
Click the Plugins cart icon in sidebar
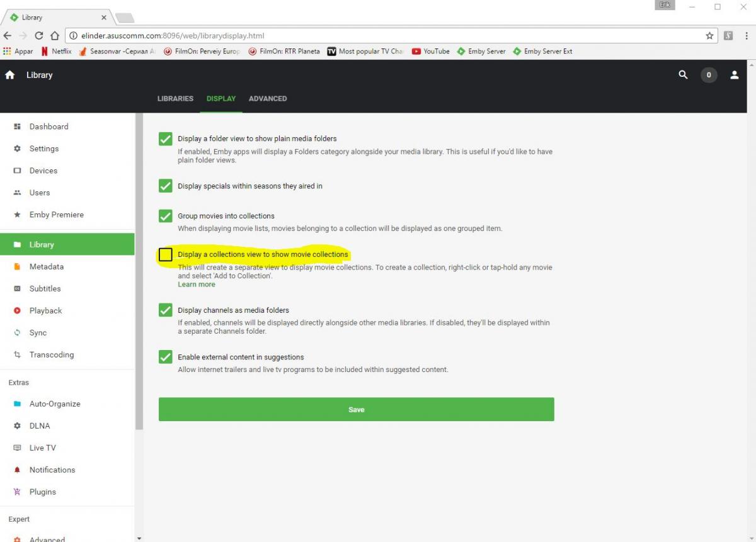click(x=18, y=492)
